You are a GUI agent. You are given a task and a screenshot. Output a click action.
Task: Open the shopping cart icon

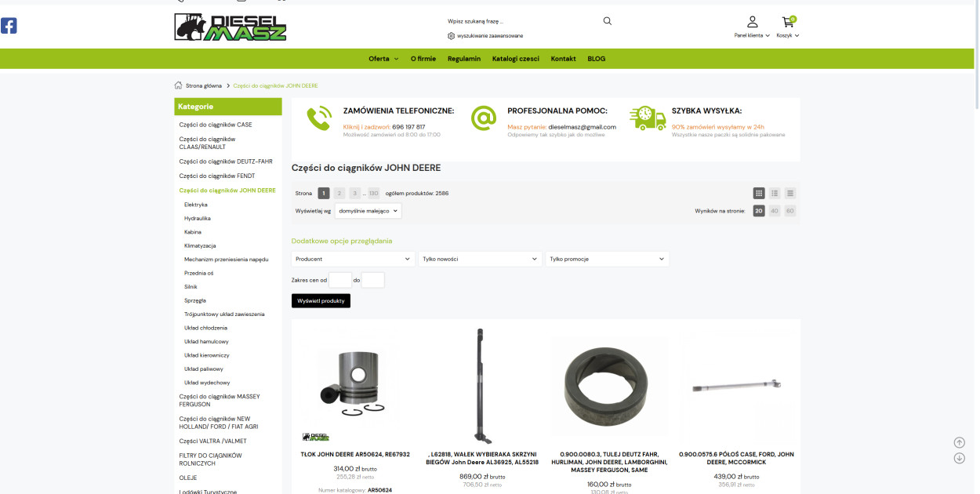coord(787,22)
